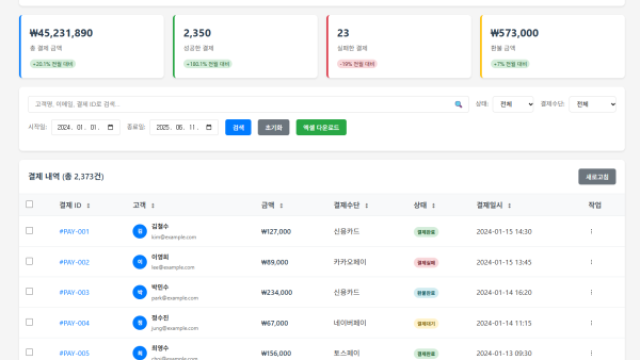Click the 네이버페이 payment method cell
640x360 pixels.
(x=350, y=323)
